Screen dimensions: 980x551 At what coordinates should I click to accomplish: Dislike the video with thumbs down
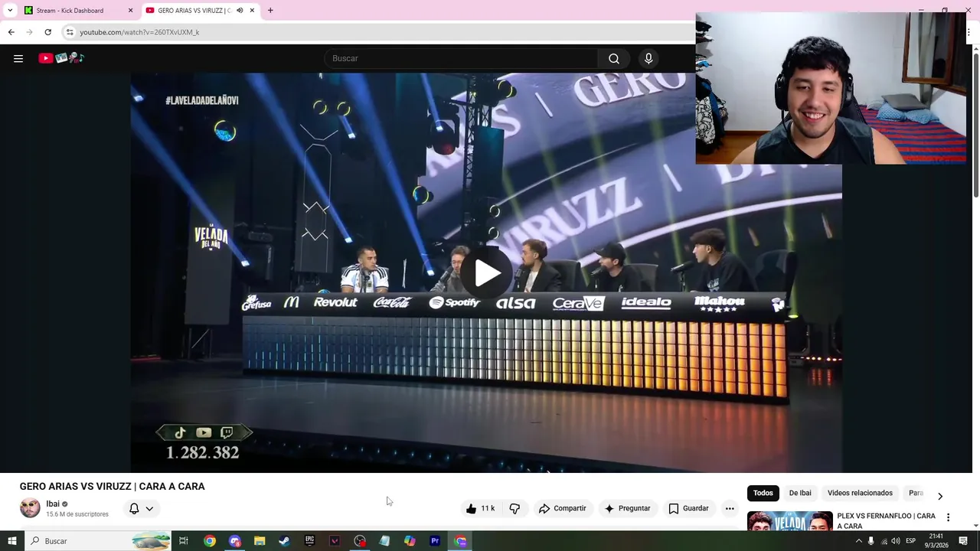pos(514,508)
